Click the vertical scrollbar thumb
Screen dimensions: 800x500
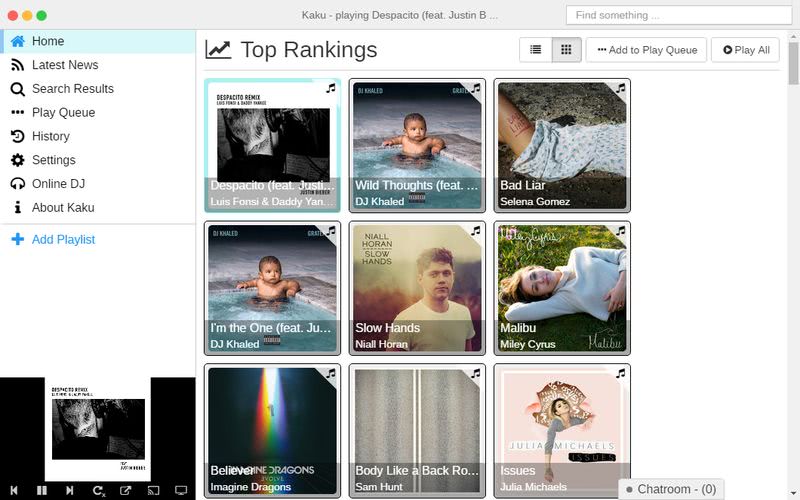(x=793, y=63)
